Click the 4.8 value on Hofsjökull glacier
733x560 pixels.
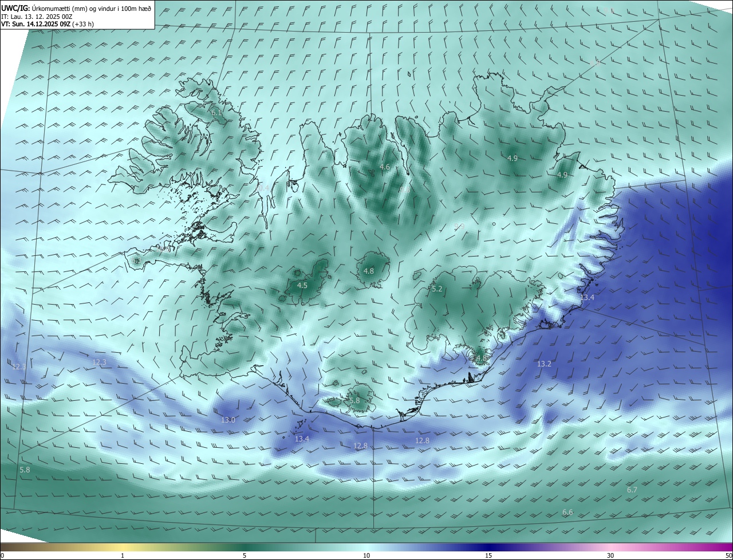pyautogui.click(x=369, y=271)
